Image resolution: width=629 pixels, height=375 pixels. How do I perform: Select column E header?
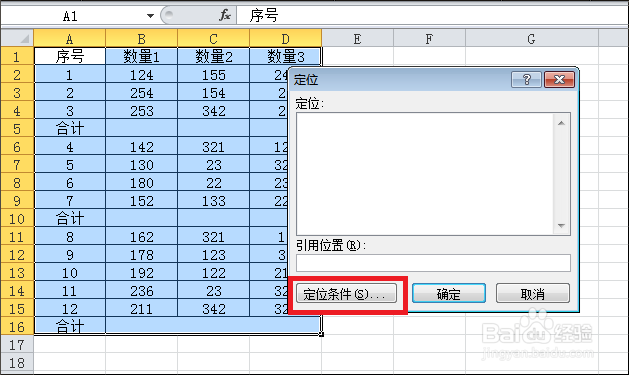pos(357,39)
